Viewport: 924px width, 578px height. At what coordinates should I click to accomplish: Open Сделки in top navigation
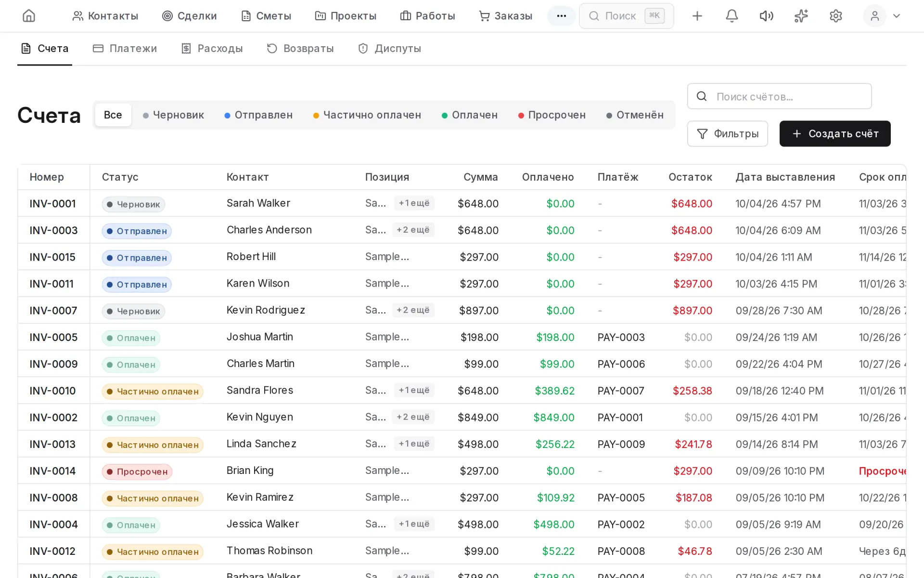189,16
